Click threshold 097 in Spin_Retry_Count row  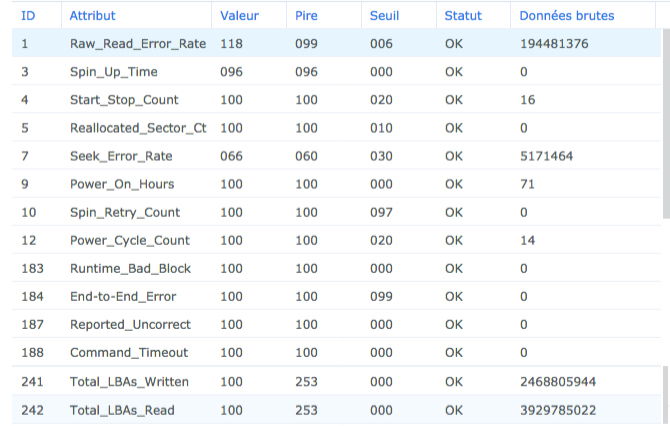[x=381, y=212]
